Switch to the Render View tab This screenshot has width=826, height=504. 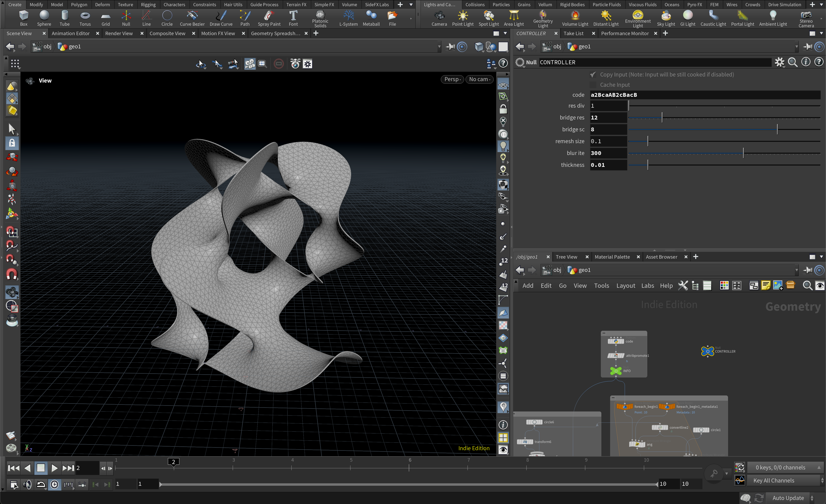tap(119, 34)
